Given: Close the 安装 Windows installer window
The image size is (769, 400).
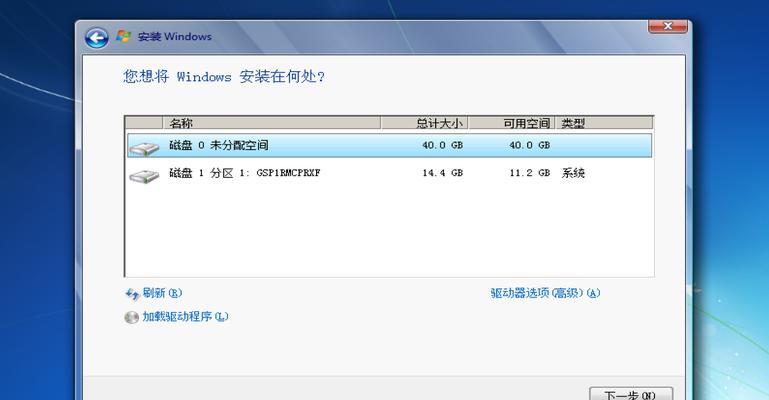Looking at the screenshot, I should (667, 26).
